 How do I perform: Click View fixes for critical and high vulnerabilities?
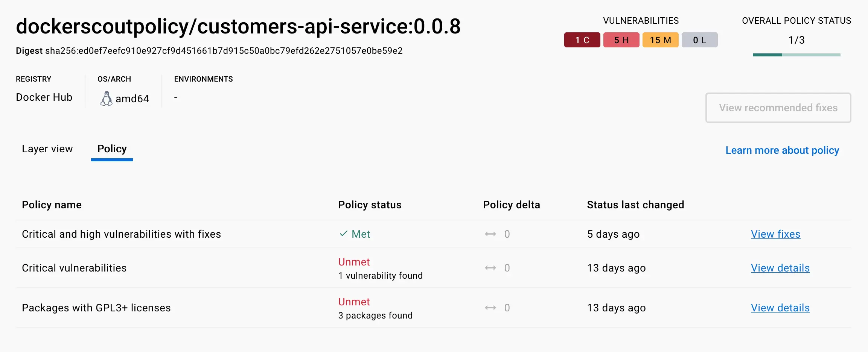775,234
